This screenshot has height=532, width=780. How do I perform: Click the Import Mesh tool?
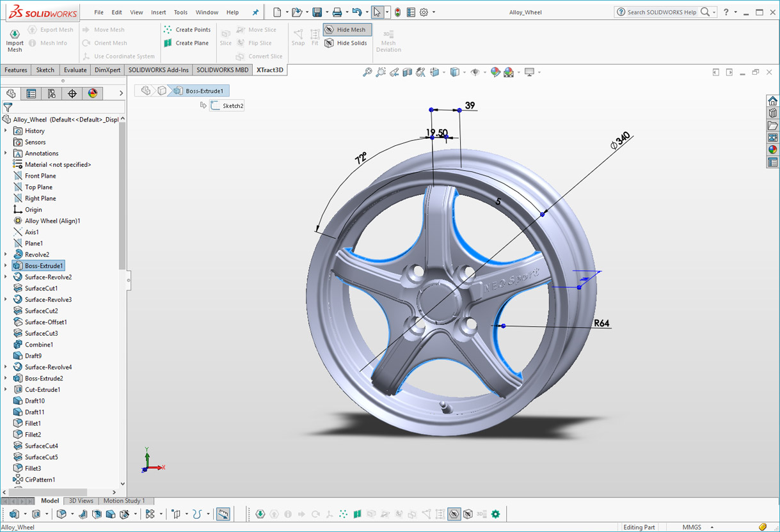click(x=14, y=40)
